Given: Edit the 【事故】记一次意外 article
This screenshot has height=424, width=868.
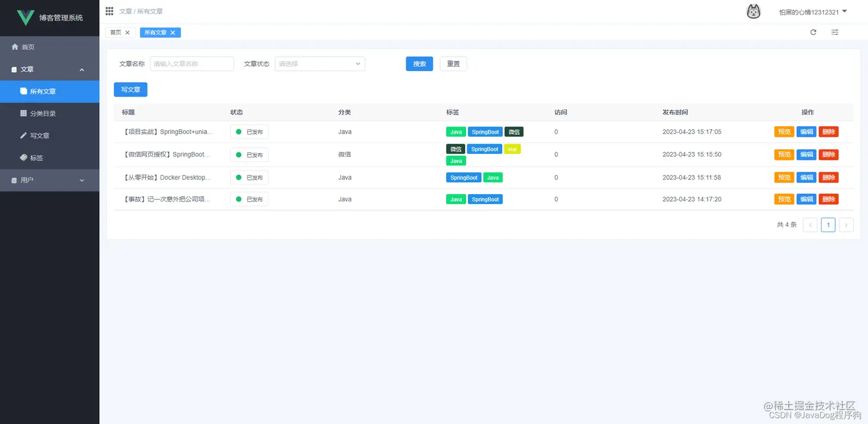Looking at the screenshot, I should pos(807,199).
